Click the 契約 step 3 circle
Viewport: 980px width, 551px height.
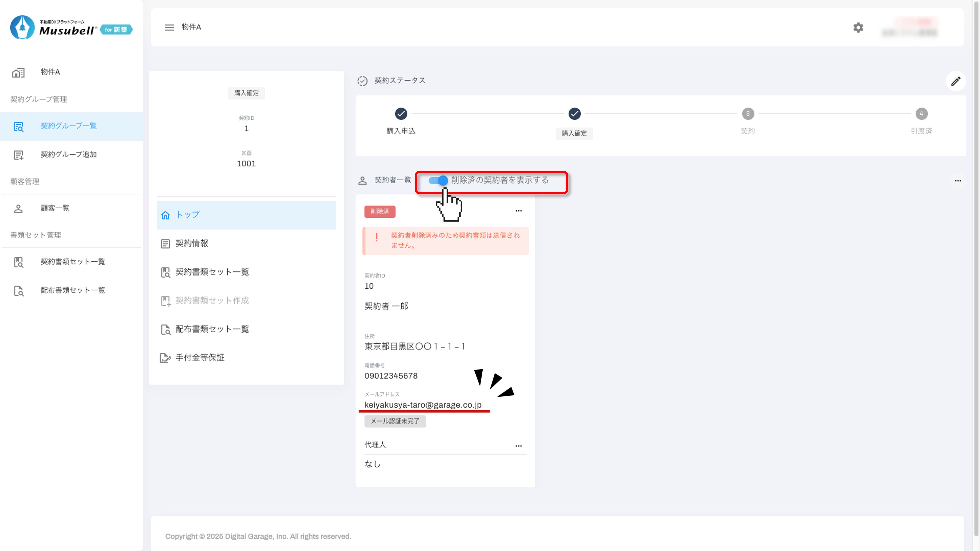(x=747, y=114)
